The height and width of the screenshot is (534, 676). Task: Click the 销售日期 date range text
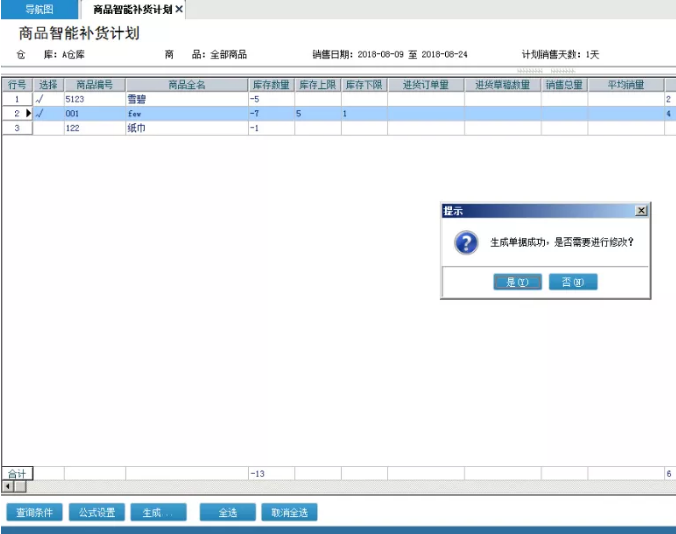click(390, 54)
